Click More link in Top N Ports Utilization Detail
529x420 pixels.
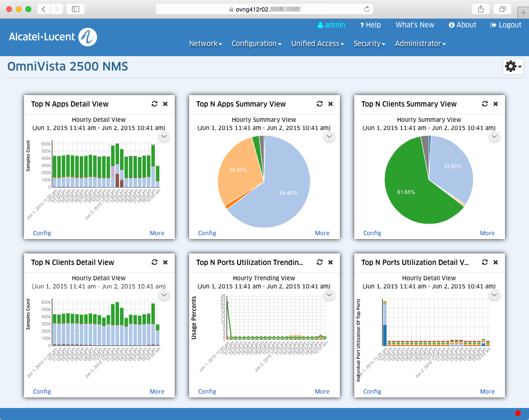pyautogui.click(x=487, y=392)
